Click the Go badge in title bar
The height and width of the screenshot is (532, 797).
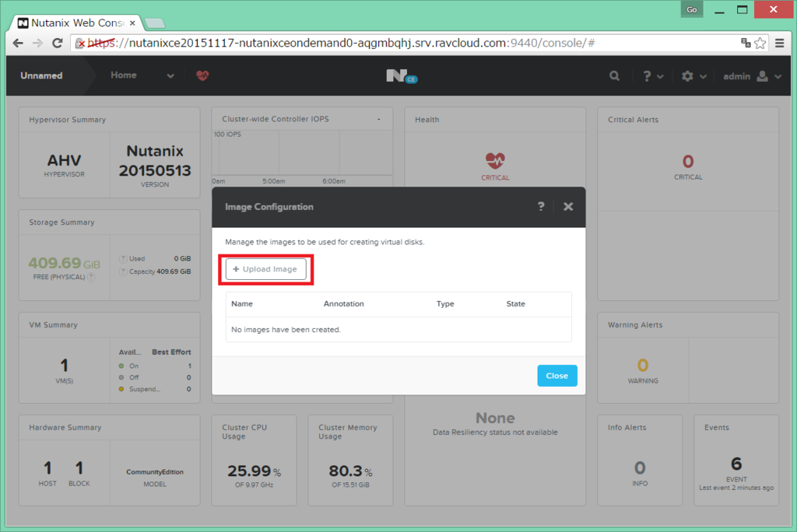pyautogui.click(x=692, y=9)
